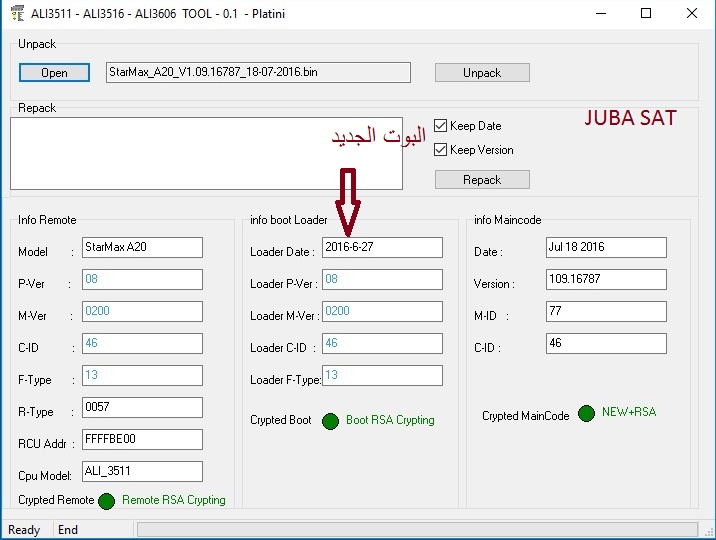The height and width of the screenshot is (540, 716).
Task: Click the Repack button
Action: (x=482, y=179)
